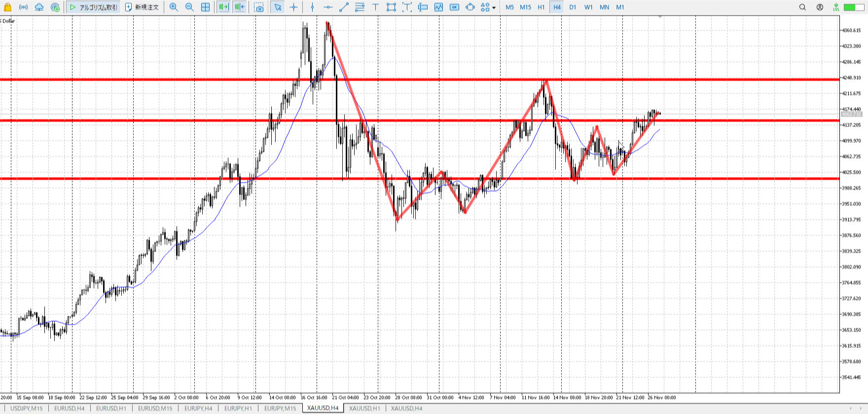868x414 pixels.
Task: Open the search magnifier at top right
Action: pos(802,7)
